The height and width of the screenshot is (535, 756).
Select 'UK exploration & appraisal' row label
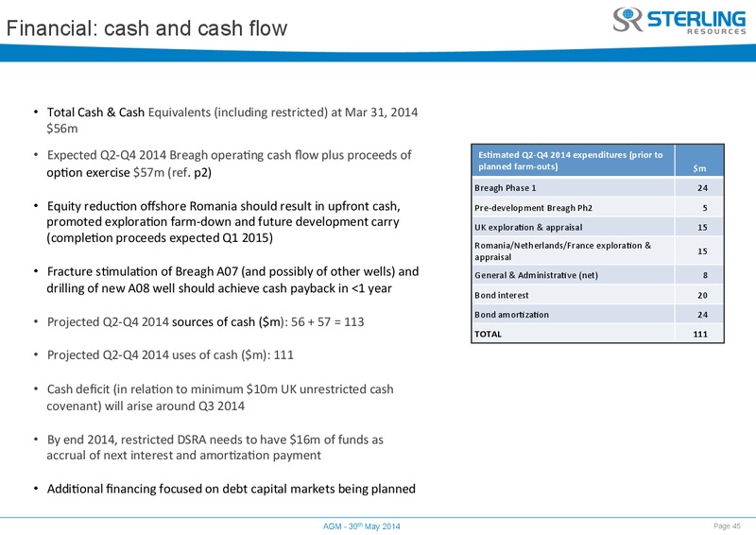pos(528,227)
